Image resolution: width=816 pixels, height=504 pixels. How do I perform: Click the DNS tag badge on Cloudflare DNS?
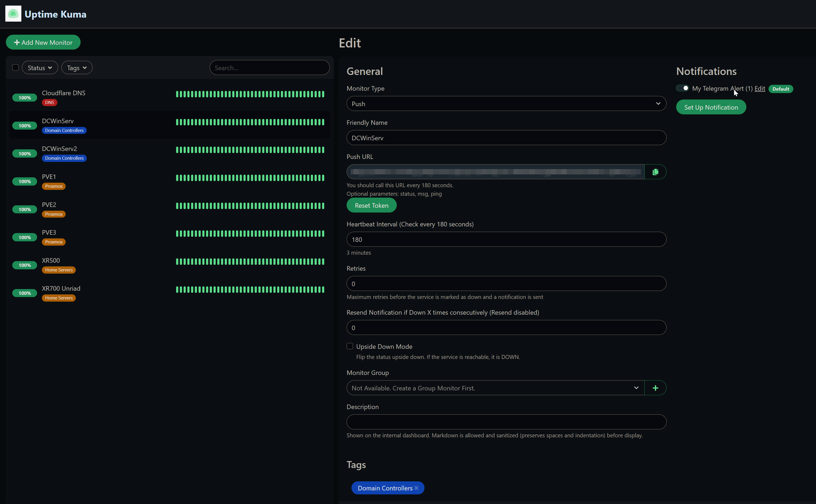(x=49, y=102)
